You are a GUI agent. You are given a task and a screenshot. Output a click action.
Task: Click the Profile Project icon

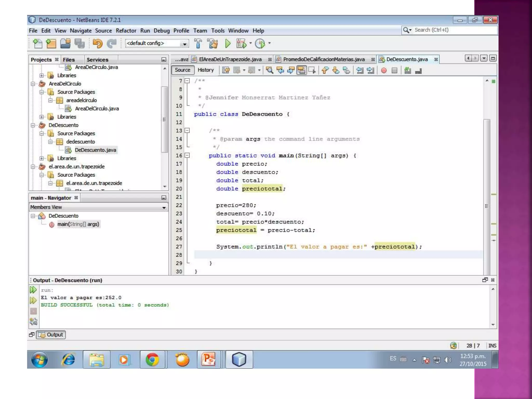[x=260, y=44]
